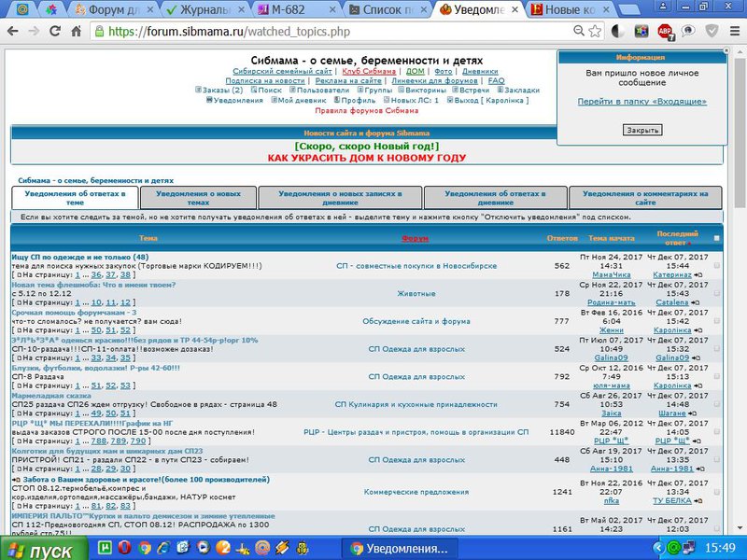The image size is (747, 560).
Task: Open the Новых ЛС: 1 link
Action: click(x=411, y=101)
